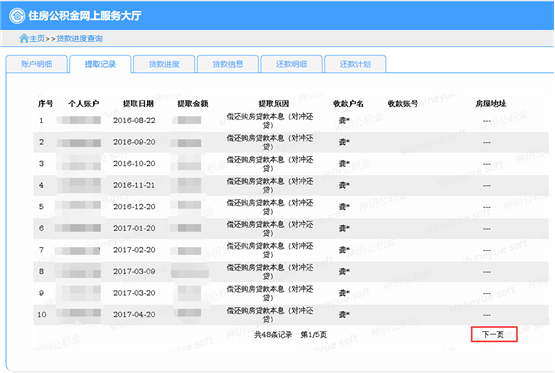Click the 第1/5页 page indicator
Viewport: 555px width, 373px height.
[314, 335]
